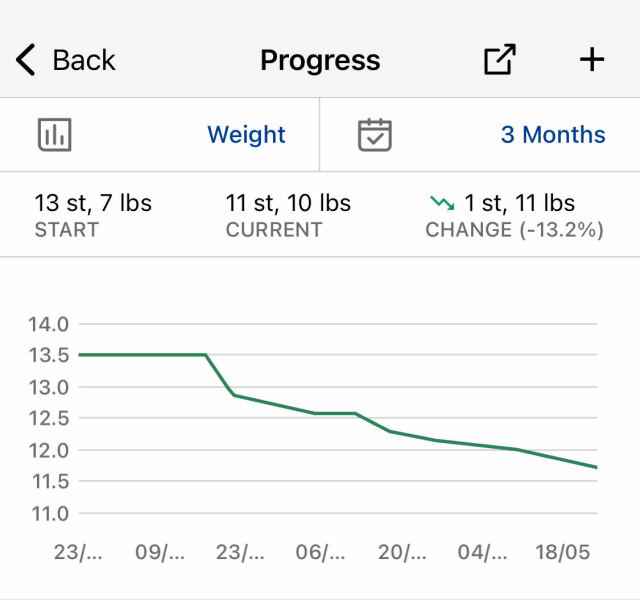Tap the 09/ date axis label
This screenshot has height=600, width=640.
click(x=160, y=552)
